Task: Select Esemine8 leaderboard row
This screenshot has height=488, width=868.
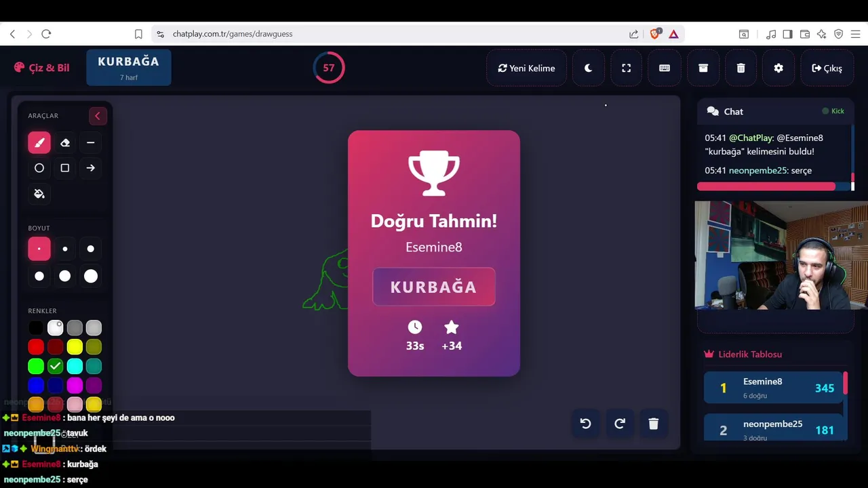Action: (x=773, y=388)
